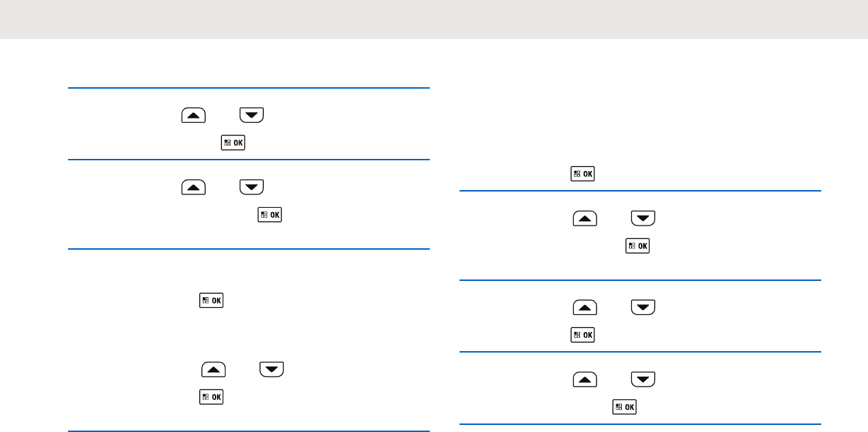Click the first down arrow in left column
The image size is (868, 432).
pyautogui.click(x=252, y=116)
